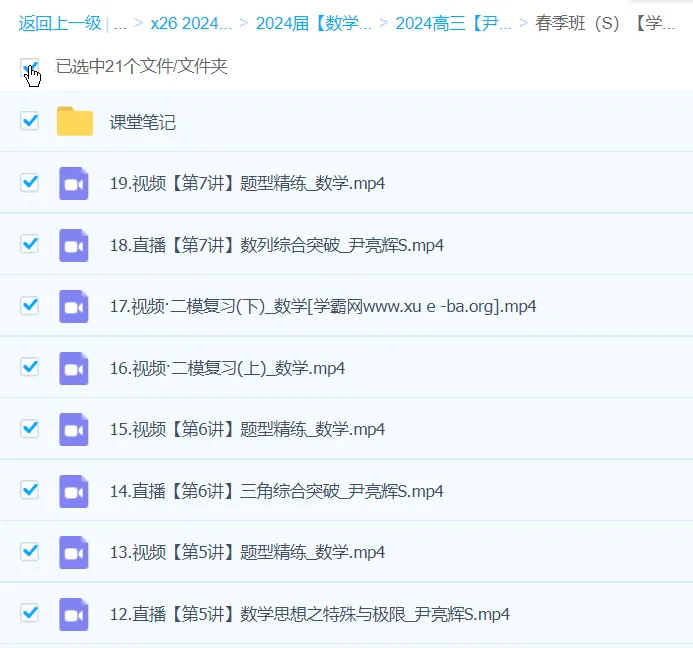
Task: Click video icon for 15.视频【第6讲】题型精练
Action: (x=74, y=429)
